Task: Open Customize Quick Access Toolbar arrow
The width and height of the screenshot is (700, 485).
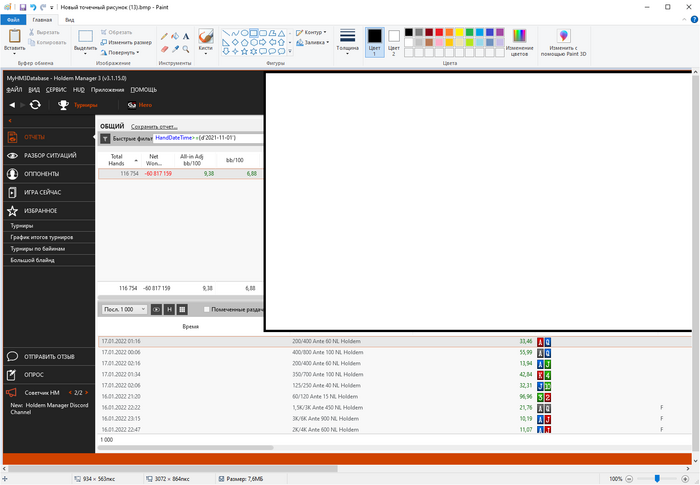Action: point(52,8)
